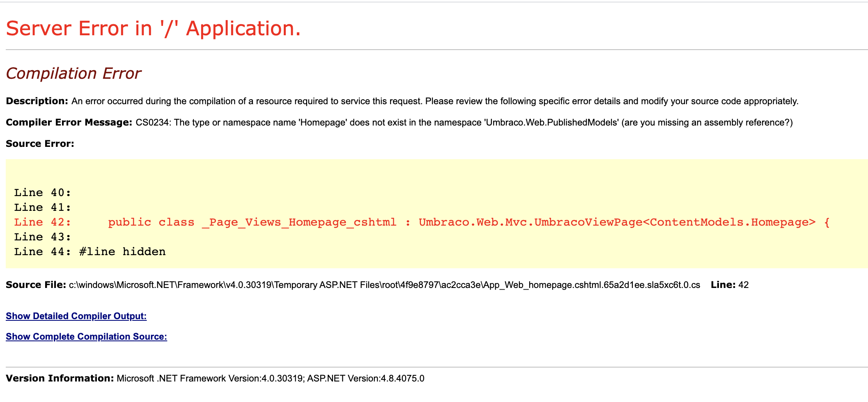This screenshot has width=868, height=402.
Task: Click the red 'Line 42:' label
Action: [x=42, y=222]
